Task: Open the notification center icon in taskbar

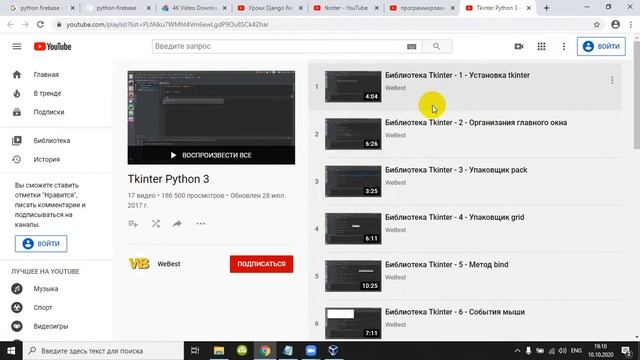Action: coord(626,351)
